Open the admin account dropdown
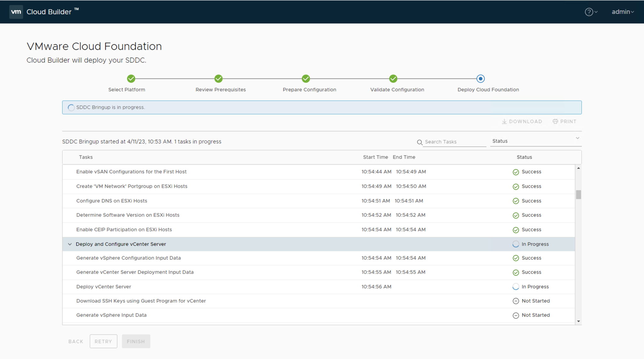The height and width of the screenshot is (359, 644). [x=622, y=12]
